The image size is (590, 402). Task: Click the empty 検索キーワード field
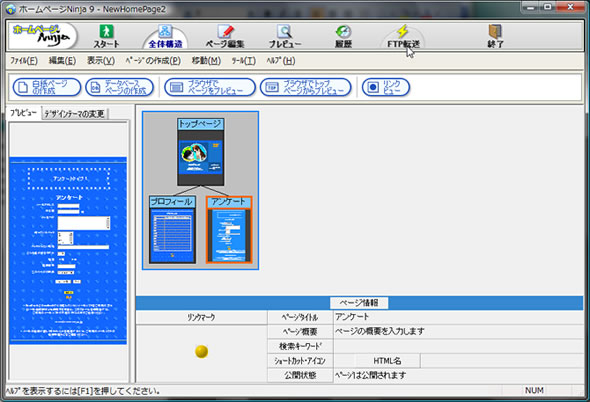(458, 346)
